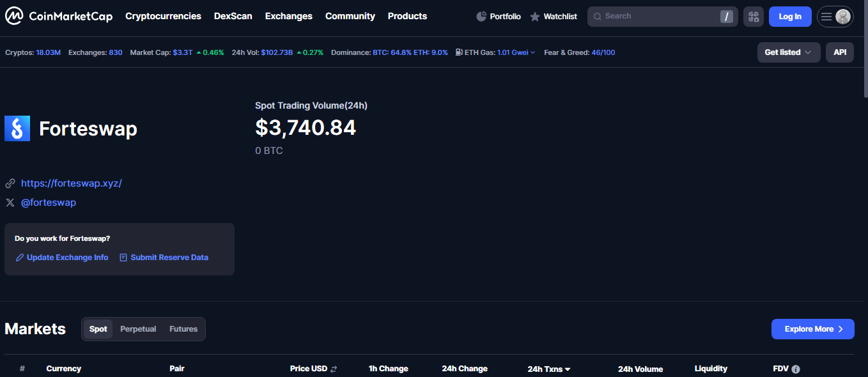Viewport: 868px width, 377px height.
Task: Sort by 24h Txns column arrow
Action: (568, 369)
